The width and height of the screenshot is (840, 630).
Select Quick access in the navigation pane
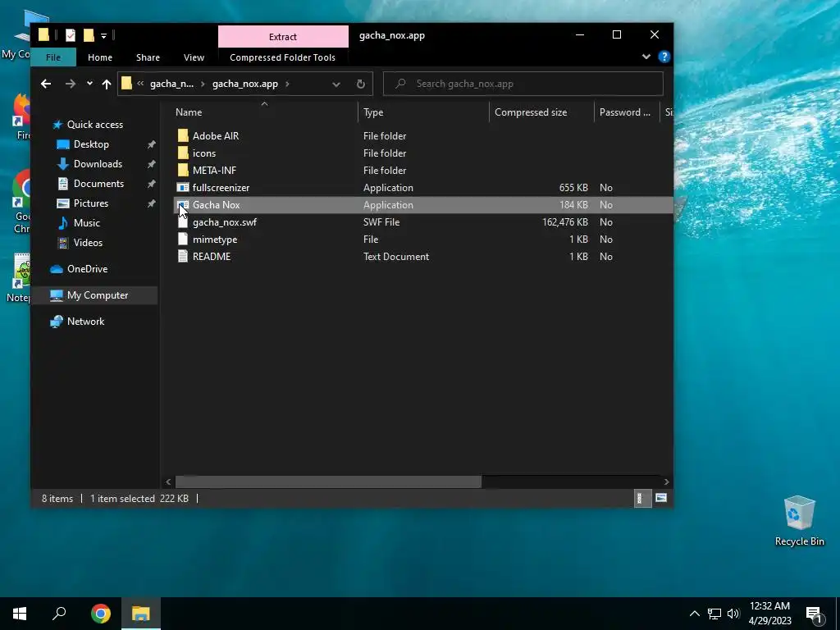[x=95, y=125]
